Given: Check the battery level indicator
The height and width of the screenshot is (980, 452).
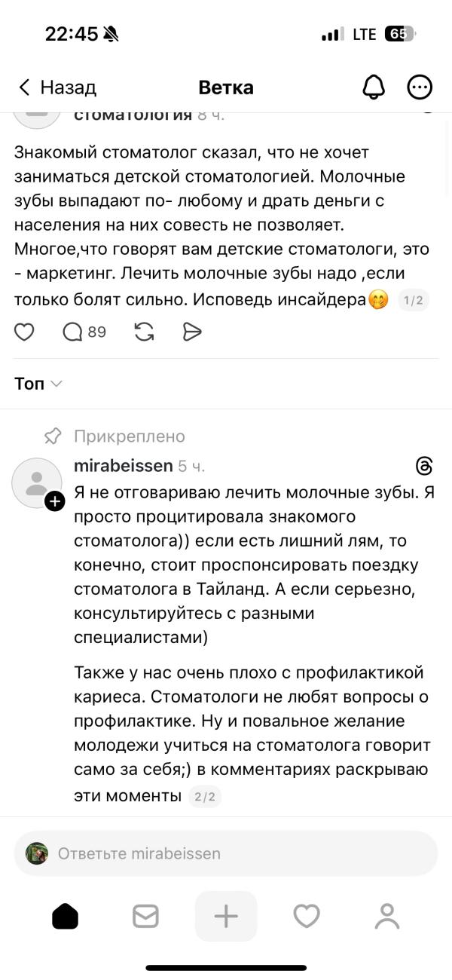Looking at the screenshot, I should (398, 33).
